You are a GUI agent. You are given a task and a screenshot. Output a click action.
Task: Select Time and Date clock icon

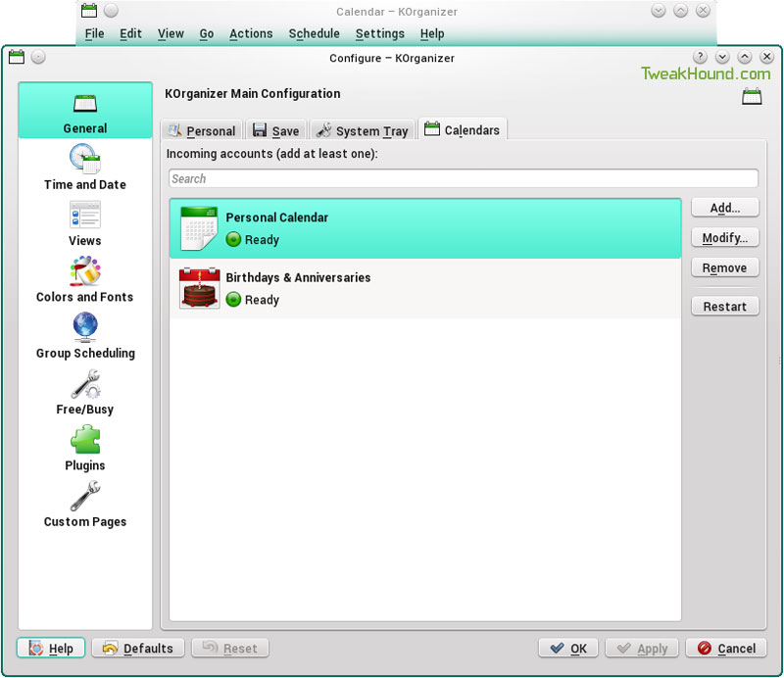(x=85, y=159)
